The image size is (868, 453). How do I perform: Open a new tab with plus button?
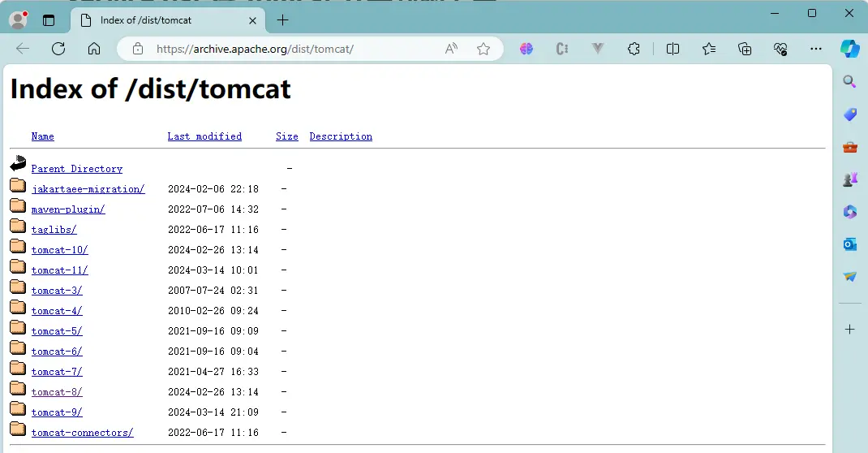click(282, 20)
